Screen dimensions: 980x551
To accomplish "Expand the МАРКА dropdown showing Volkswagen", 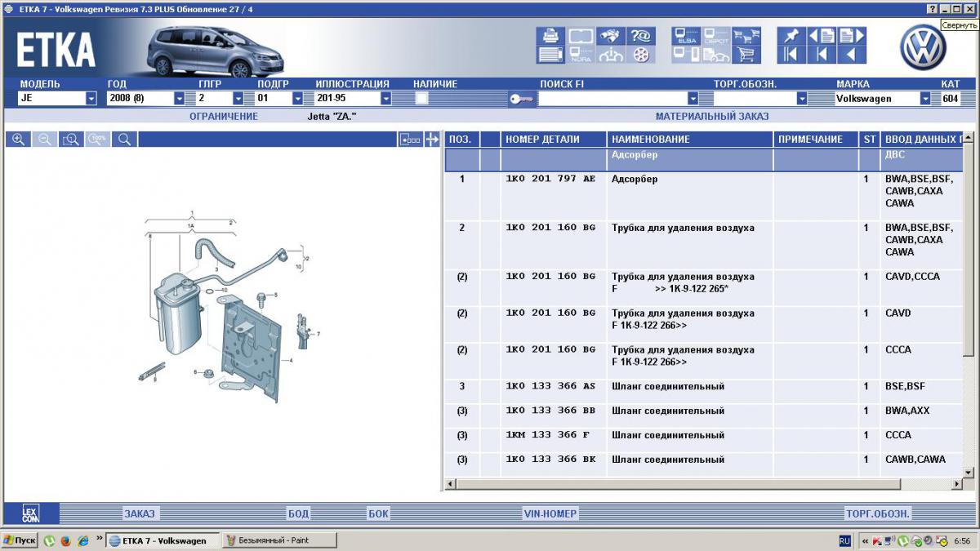I will pyautogui.click(x=925, y=98).
